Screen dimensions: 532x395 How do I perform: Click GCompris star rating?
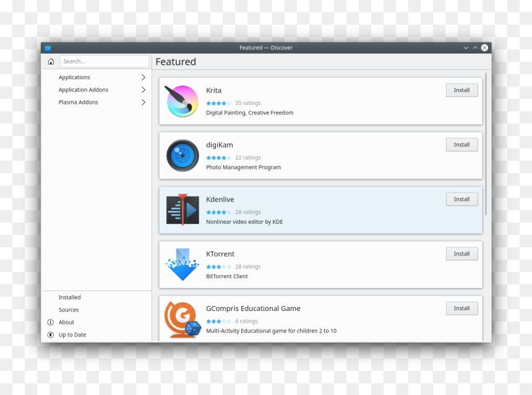218,321
